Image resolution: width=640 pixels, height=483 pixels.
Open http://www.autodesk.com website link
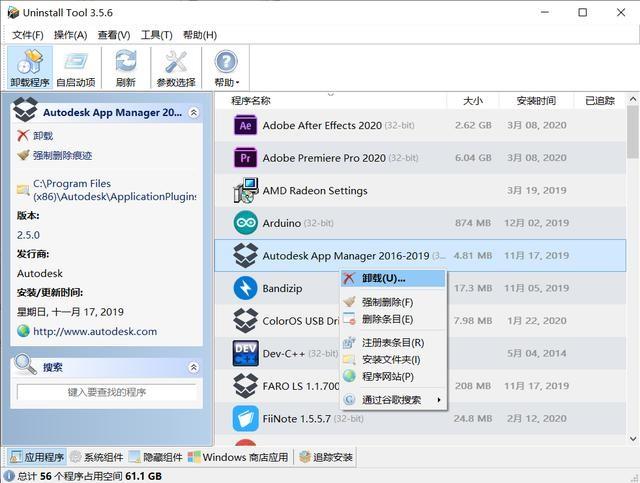click(x=95, y=331)
